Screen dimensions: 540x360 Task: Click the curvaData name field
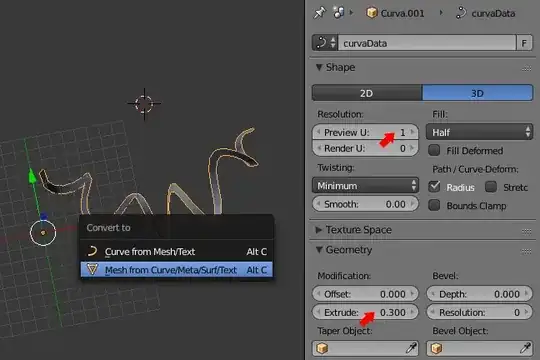click(427, 43)
